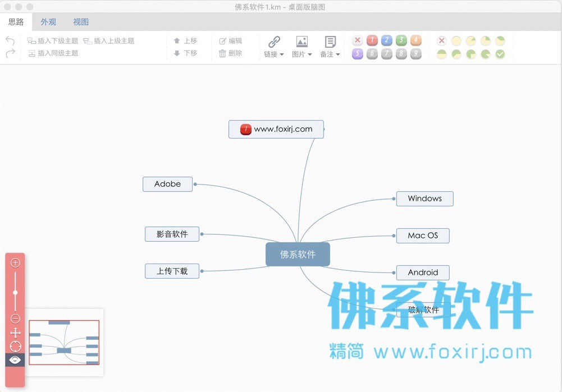Screen dimensions: 562x392
Task: Set progress to one-quarter complete
Action: pyautogui.click(x=485, y=40)
